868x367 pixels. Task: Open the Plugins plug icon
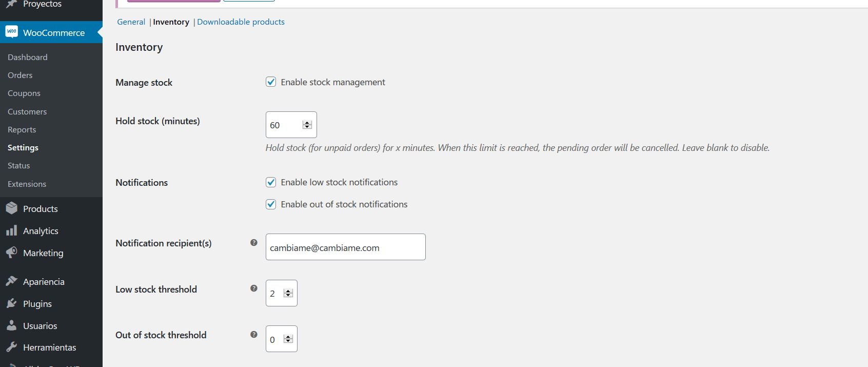[x=11, y=303]
